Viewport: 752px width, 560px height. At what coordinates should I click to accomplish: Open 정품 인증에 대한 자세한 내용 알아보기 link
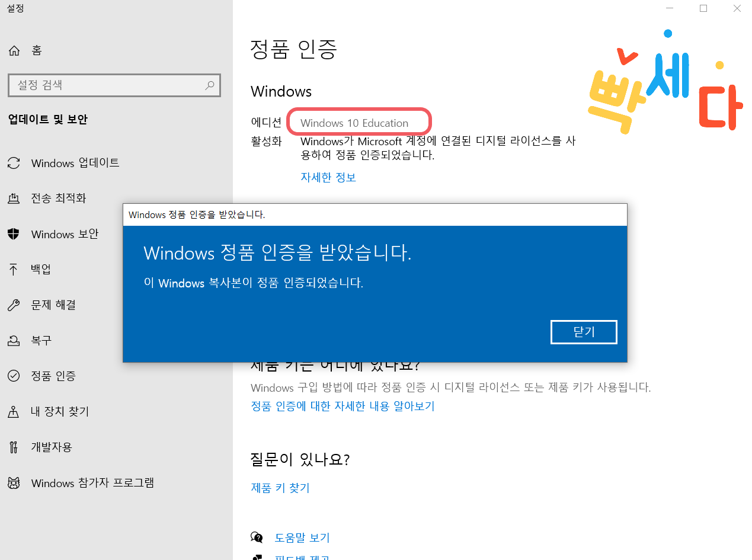343,406
